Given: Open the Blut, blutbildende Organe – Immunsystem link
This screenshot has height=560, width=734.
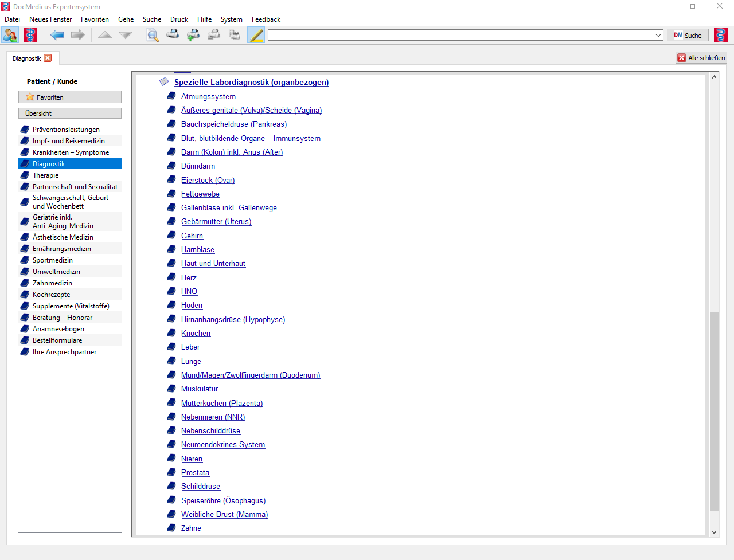Looking at the screenshot, I should click(x=251, y=138).
